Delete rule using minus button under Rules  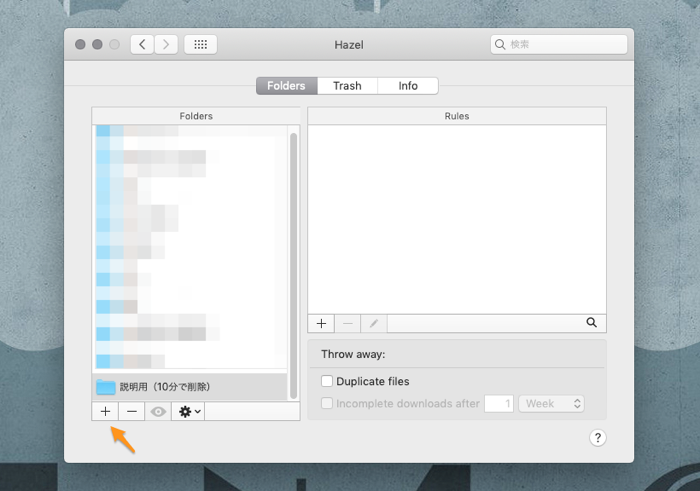347,324
